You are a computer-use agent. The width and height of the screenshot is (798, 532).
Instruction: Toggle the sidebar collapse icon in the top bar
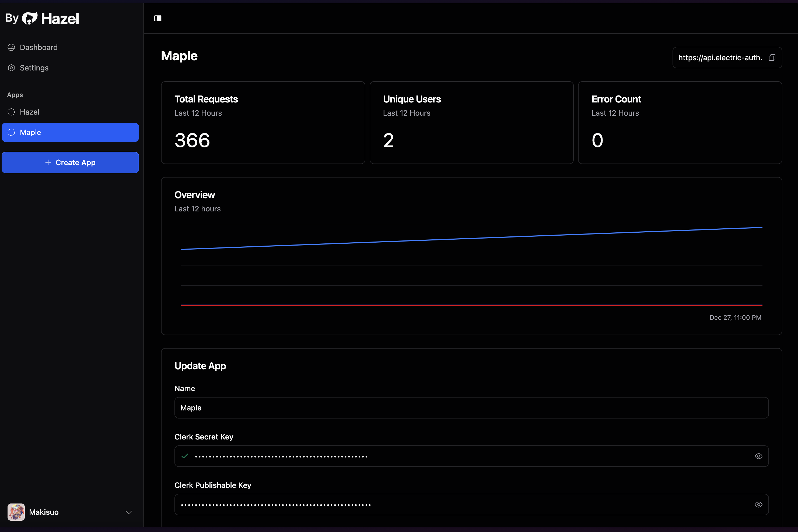pos(157,18)
